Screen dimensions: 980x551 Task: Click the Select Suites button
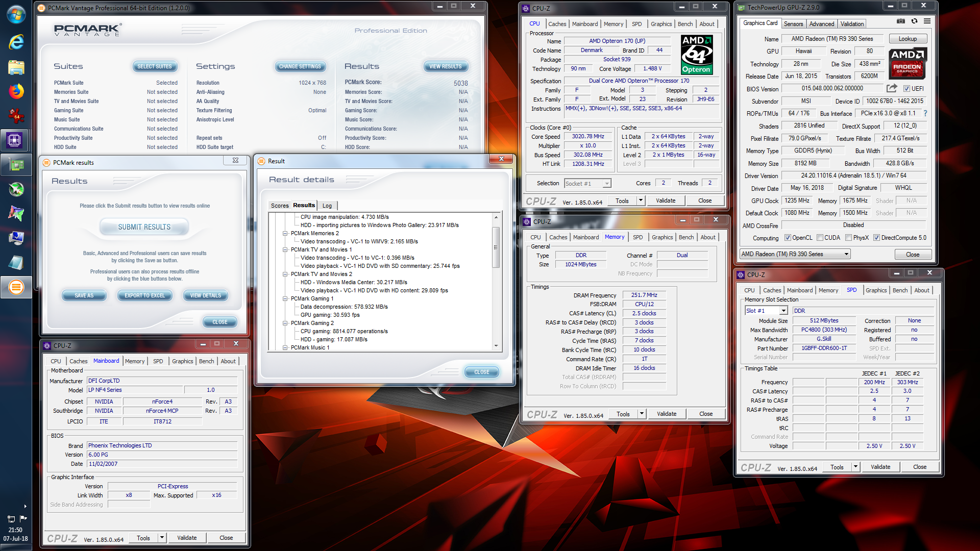(155, 66)
